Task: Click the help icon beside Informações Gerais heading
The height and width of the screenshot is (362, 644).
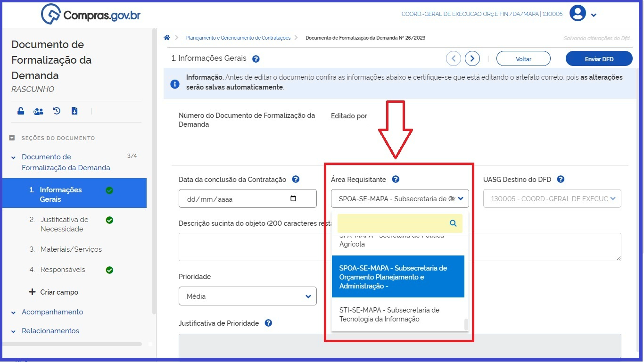Action: 256,59
